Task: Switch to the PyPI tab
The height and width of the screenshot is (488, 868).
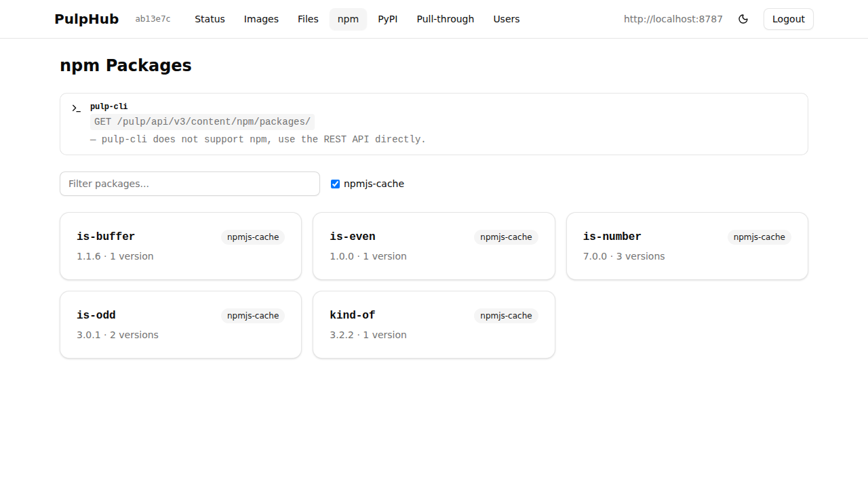Action: pyautogui.click(x=388, y=19)
